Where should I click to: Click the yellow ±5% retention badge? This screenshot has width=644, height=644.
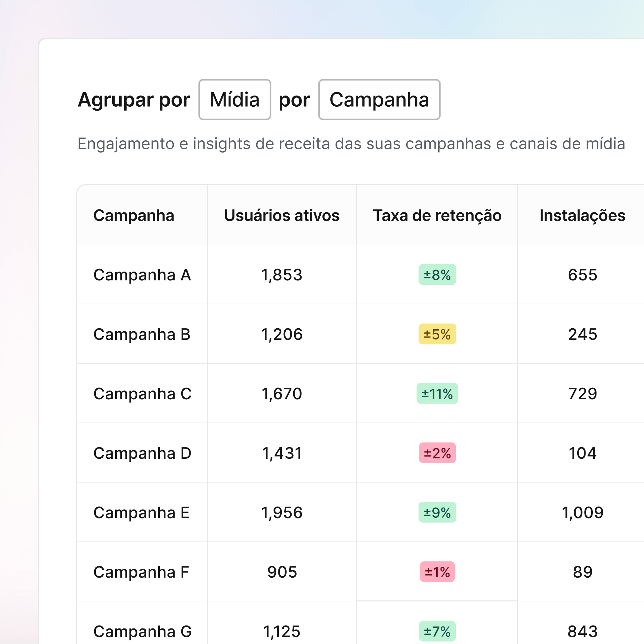(437, 334)
